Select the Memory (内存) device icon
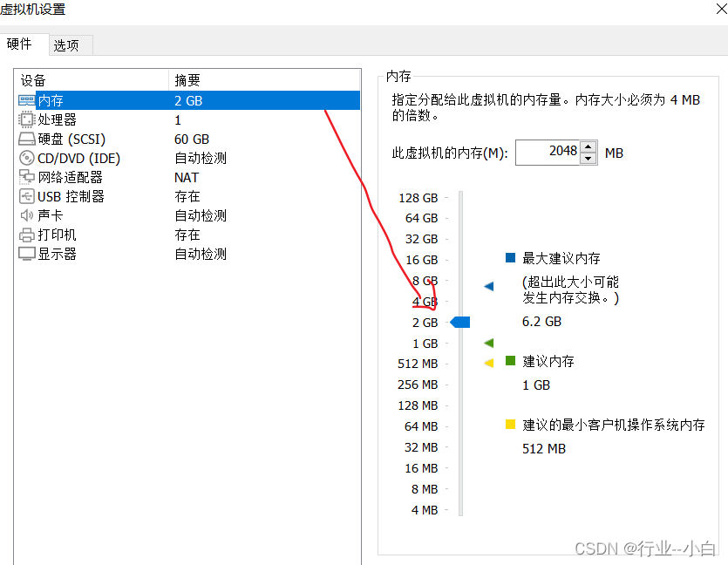Viewport: 728px width, 565px height. pyautogui.click(x=26, y=100)
